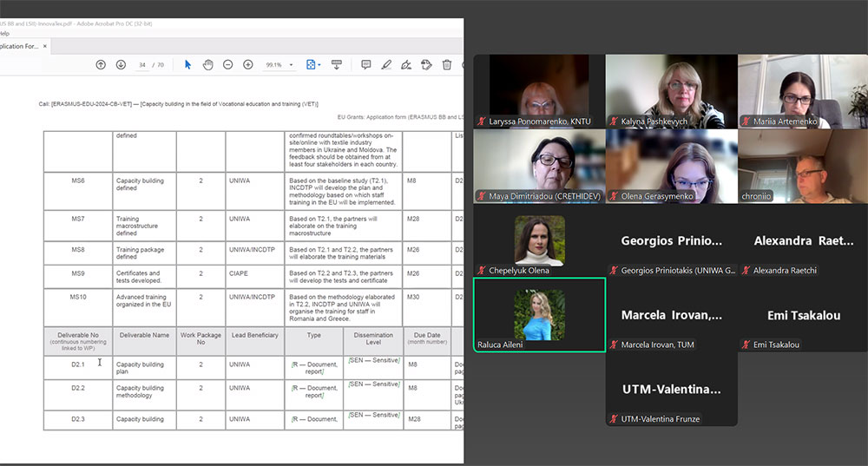This screenshot has height=466, width=868.
Task: Add a sticky note comment
Action: (366, 65)
